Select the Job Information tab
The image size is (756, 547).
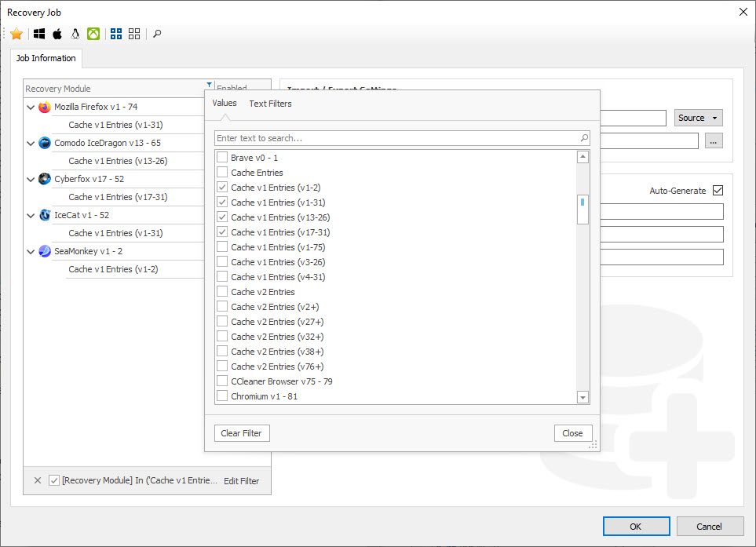pyautogui.click(x=46, y=58)
